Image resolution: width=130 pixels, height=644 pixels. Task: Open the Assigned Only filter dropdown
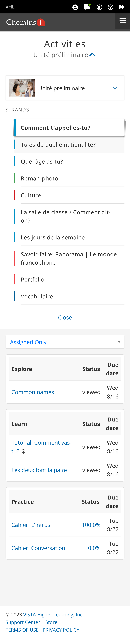(65, 342)
